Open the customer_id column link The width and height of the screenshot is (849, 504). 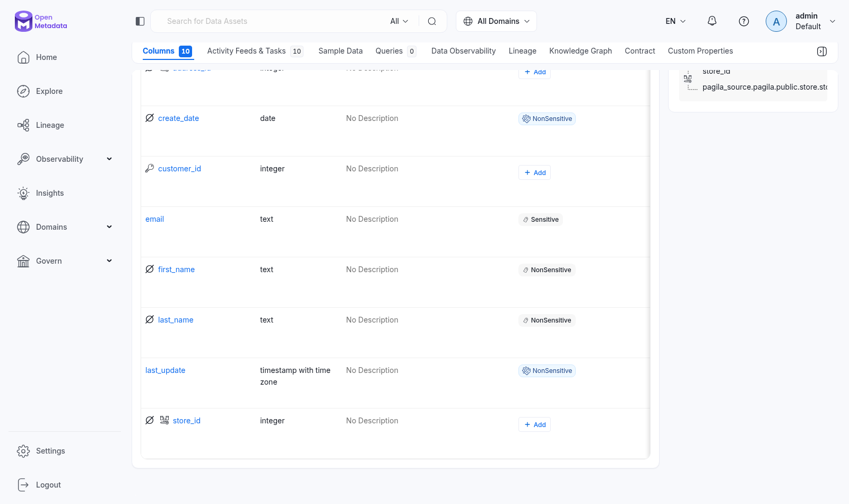click(179, 169)
